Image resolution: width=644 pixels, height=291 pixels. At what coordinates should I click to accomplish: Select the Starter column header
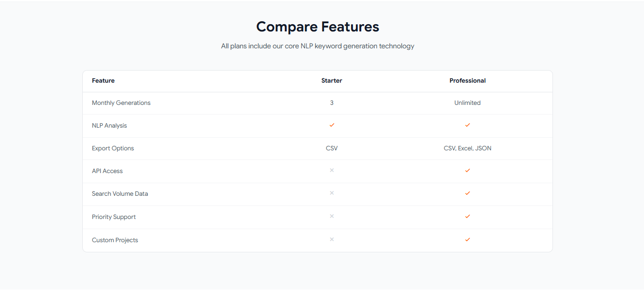pos(332,81)
